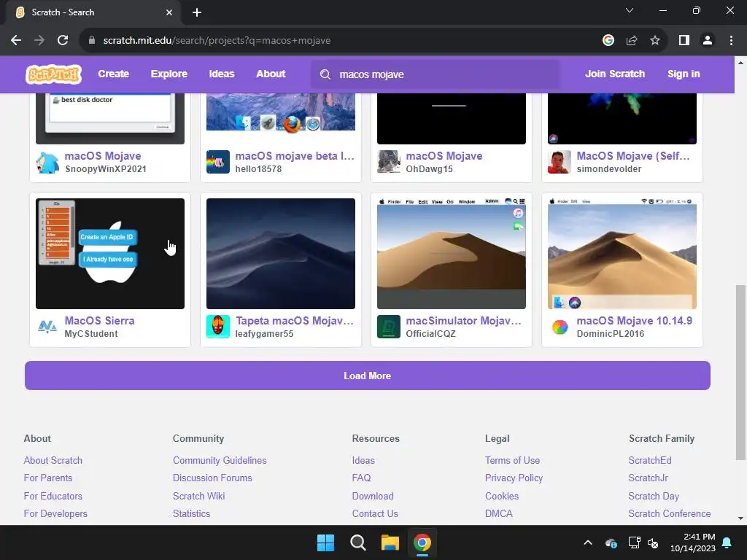
Task: Open notifications bell in taskbar
Action: point(727,542)
